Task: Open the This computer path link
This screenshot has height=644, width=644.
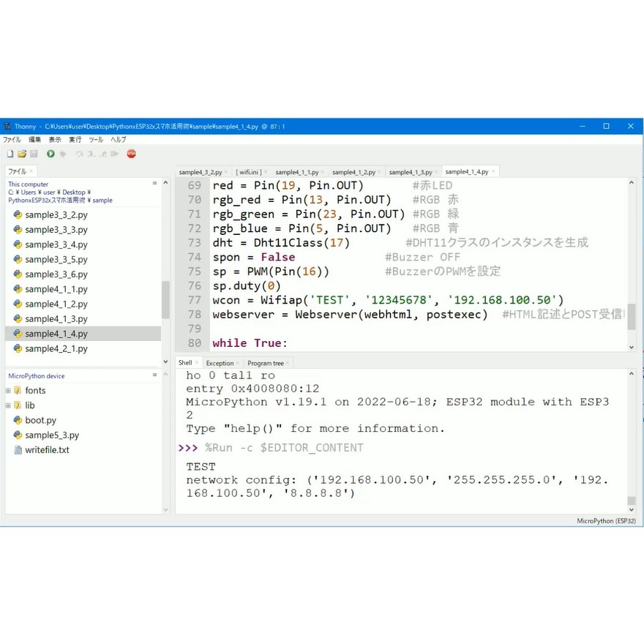Action: 28,184
